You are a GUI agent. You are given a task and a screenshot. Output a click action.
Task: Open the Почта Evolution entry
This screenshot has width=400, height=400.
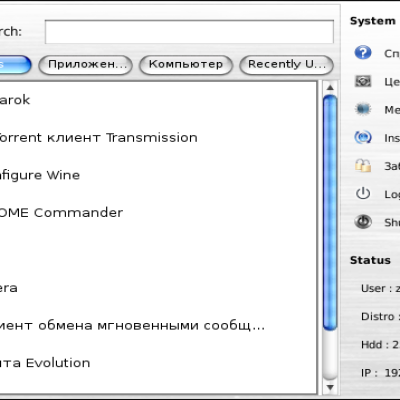coord(45,363)
